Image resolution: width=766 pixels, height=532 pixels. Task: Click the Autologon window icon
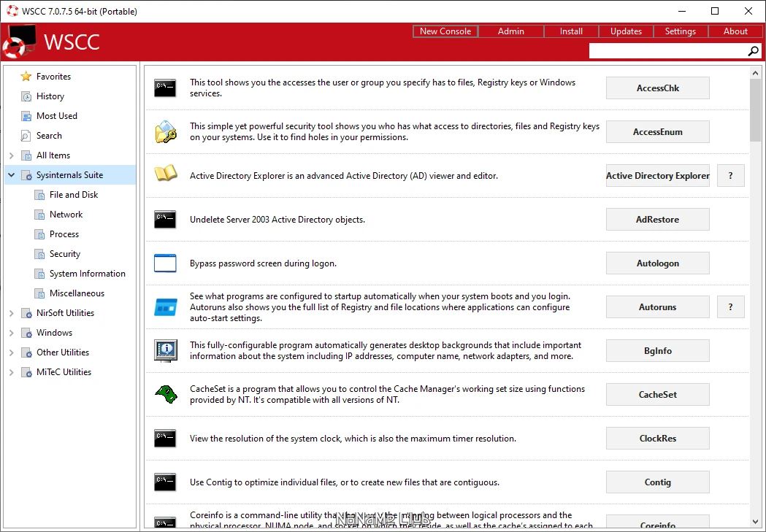tap(165, 263)
